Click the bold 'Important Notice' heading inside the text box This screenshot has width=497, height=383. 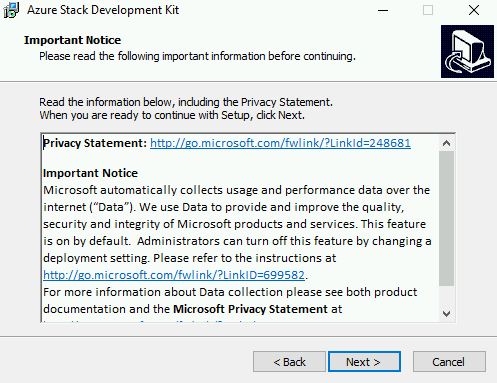tap(90, 173)
